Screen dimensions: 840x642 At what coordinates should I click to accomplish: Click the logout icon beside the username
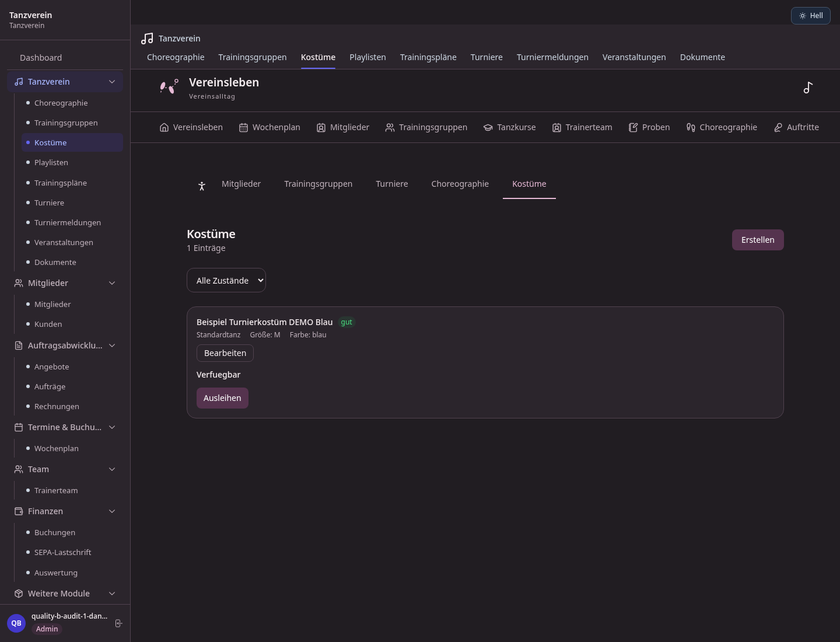[118, 623]
